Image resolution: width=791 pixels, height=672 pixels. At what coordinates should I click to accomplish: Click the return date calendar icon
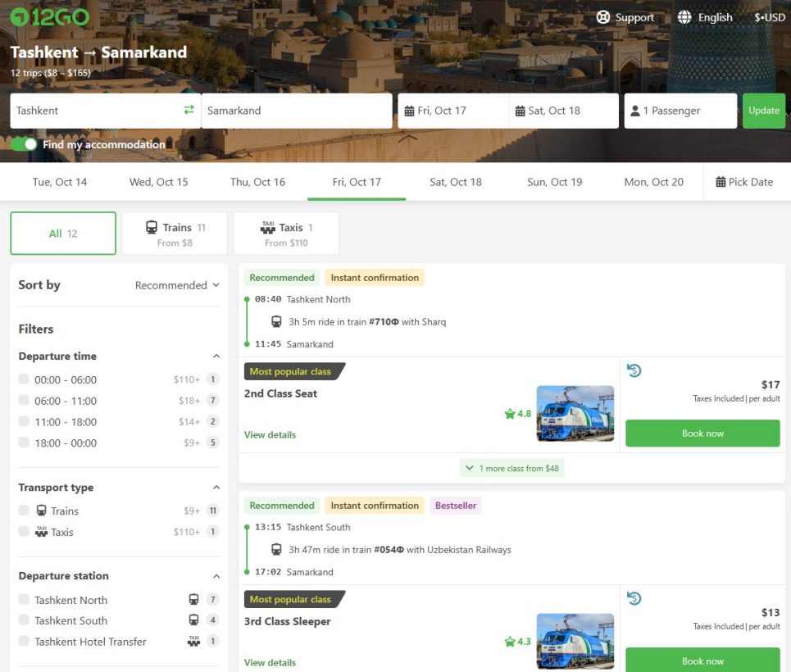click(x=519, y=111)
